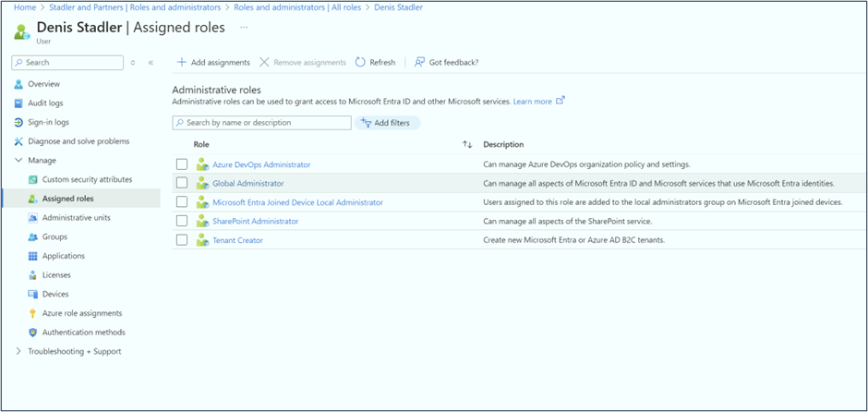The width and height of the screenshot is (868, 412).
Task: Click the Refresh toolbar button
Action: (x=375, y=63)
